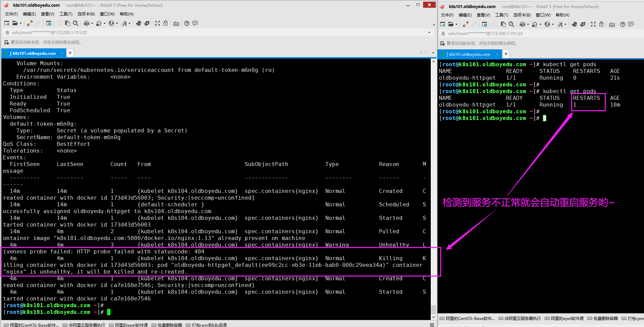Click the Paste icon in right window toolbar

click(503, 24)
